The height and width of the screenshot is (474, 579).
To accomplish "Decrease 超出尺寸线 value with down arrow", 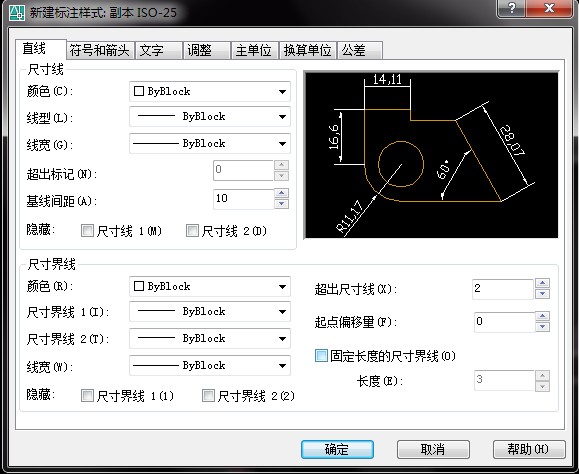I will point(542,294).
